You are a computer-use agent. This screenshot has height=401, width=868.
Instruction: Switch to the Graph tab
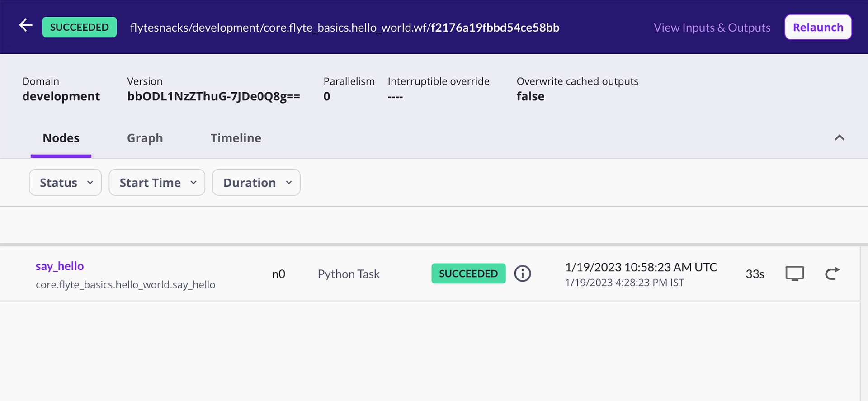[x=145, y=138]
